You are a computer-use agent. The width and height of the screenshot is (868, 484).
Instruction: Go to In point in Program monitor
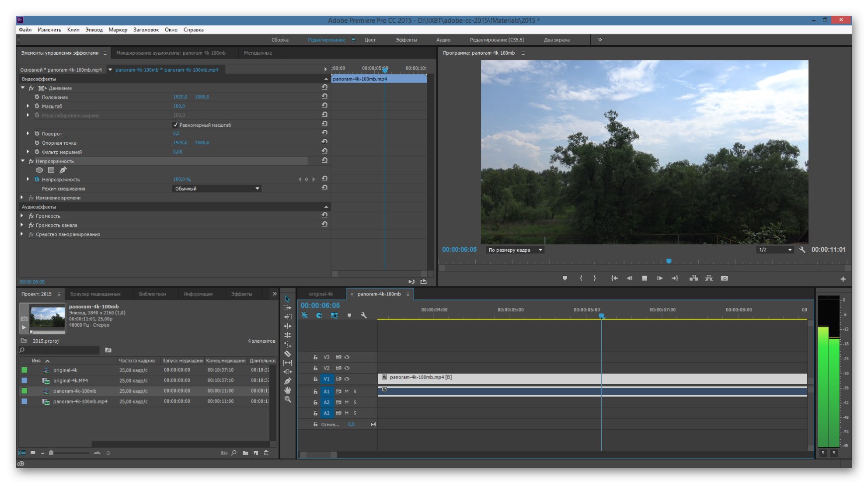tap(614, 279)
